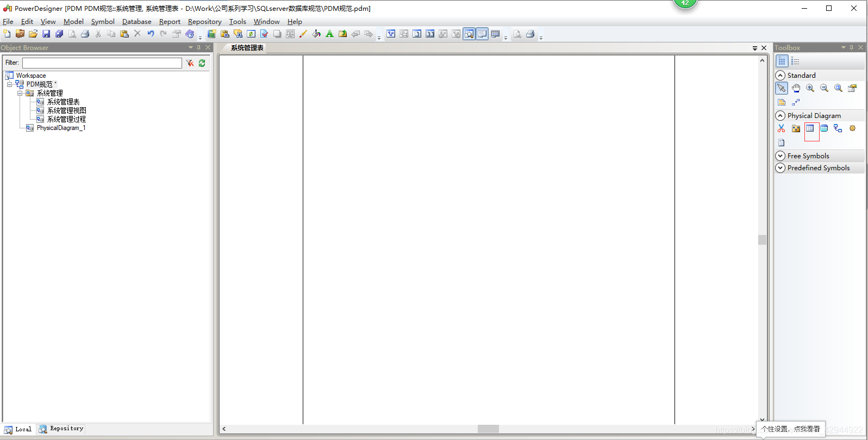Open the diagram tab list dropdown arrow
Viewport: 868px width, 440px height.
tap(755, 48)
